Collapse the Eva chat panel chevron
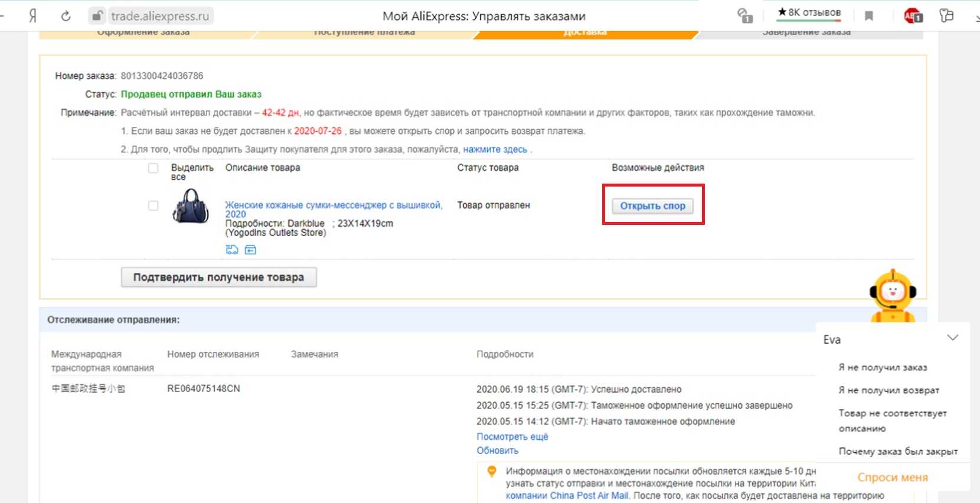Image resolution: width=980 pixels, height=503 pixels. 952,338
